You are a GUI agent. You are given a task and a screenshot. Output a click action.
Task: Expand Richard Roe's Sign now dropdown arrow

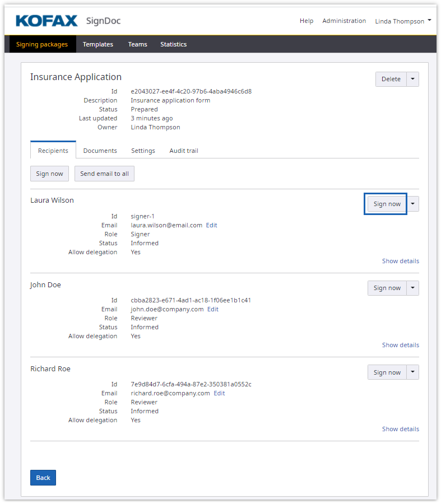pos(412,372)
